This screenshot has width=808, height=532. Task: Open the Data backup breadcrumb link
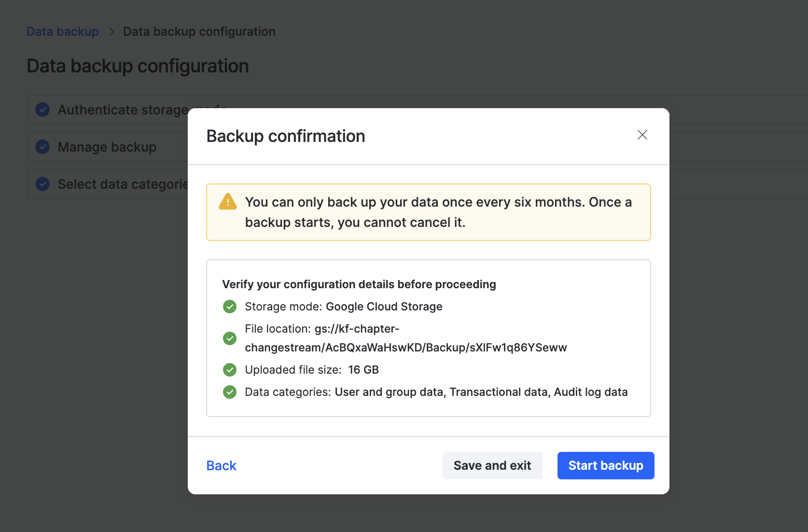coord(63,31)
